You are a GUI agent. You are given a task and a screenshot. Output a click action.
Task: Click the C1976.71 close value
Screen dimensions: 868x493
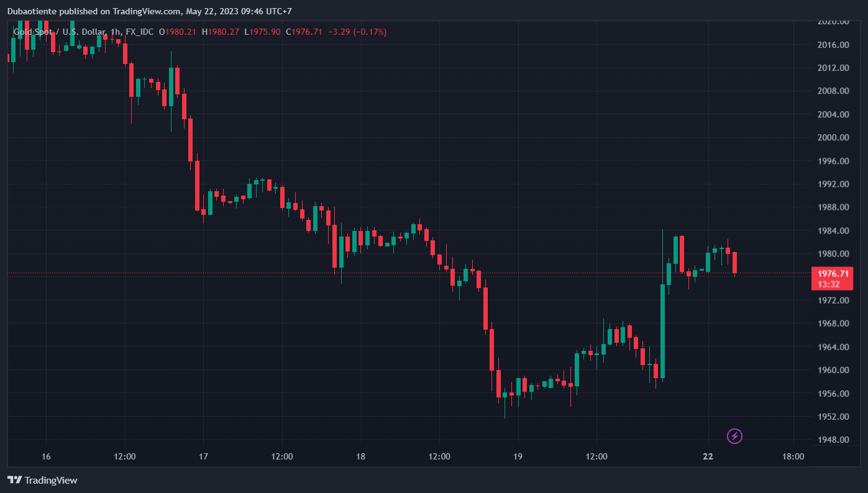(304, 32)
